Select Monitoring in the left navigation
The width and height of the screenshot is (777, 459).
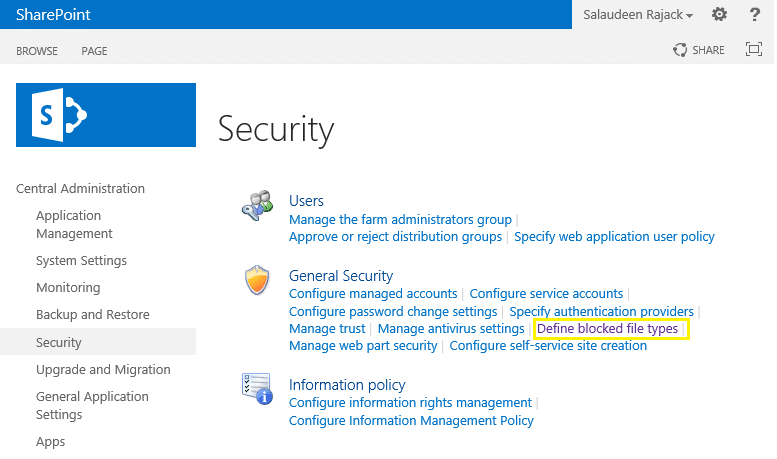coord(68,288)
